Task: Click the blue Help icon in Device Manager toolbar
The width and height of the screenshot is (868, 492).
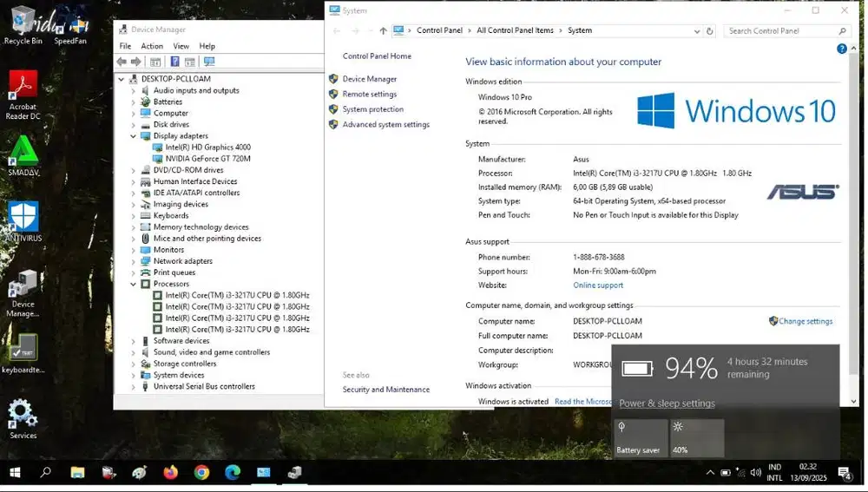Action: coord(174,62)
